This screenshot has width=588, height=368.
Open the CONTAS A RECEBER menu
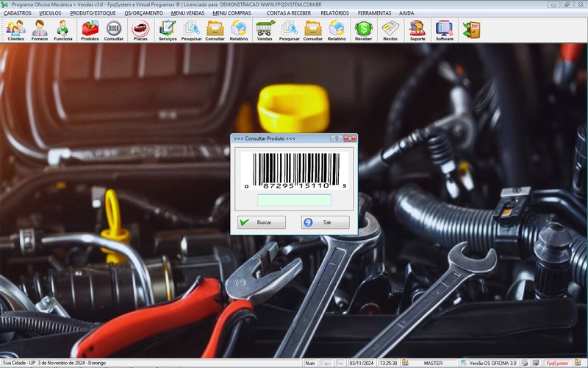(289, 13)
